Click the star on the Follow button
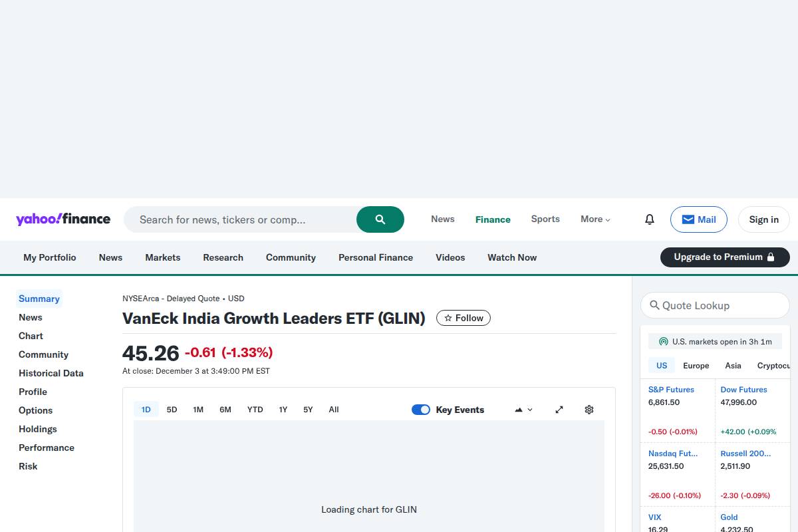This screenshot has width=798, height=532. [449, 318]
